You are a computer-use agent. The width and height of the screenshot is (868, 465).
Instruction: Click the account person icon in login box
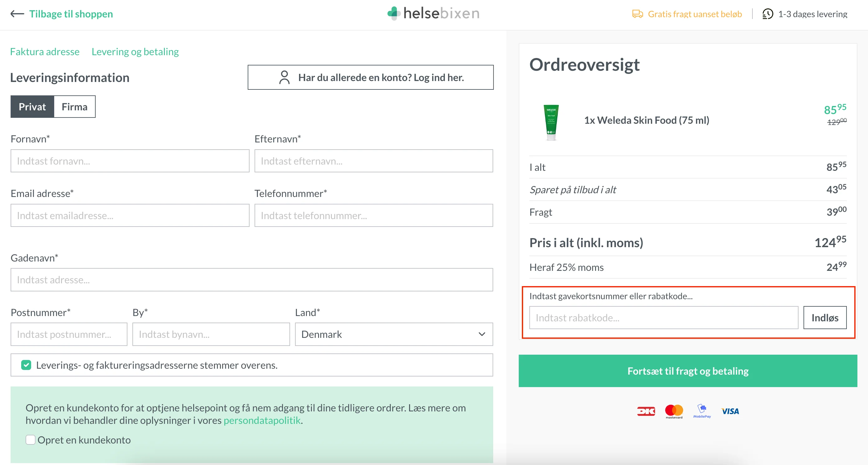click(284, 77)
